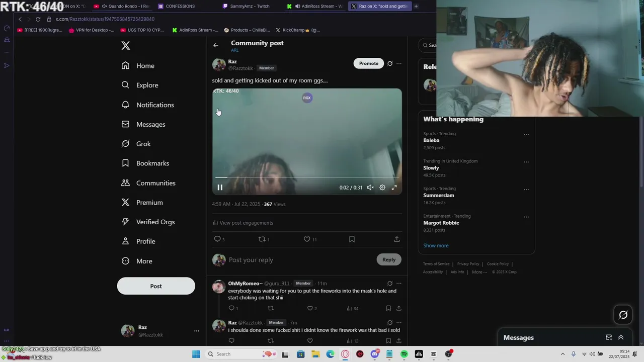Share the main post
Screen dimensions: 644x362
click(397, 239)
